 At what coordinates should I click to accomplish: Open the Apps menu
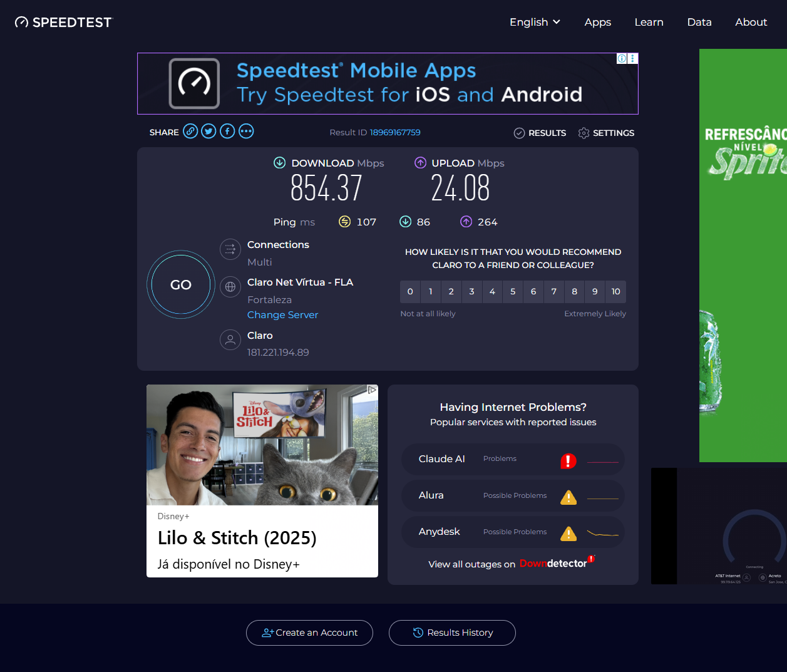point(597,22)
